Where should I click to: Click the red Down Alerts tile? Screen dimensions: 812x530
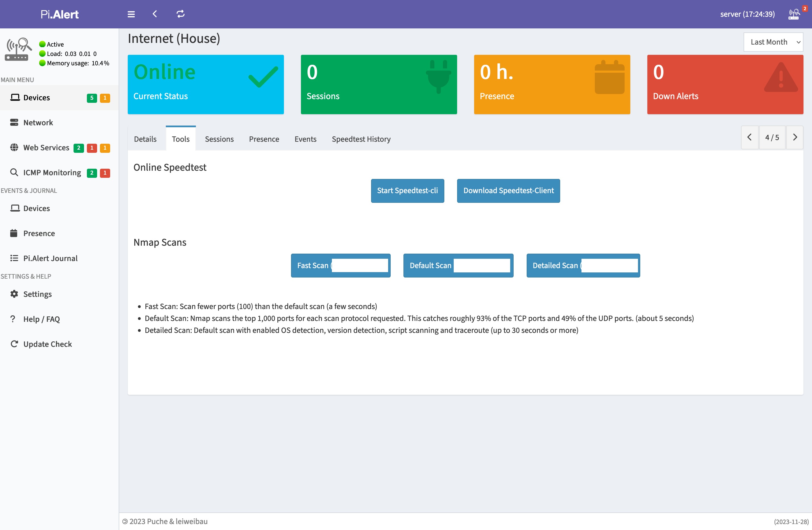725,84
